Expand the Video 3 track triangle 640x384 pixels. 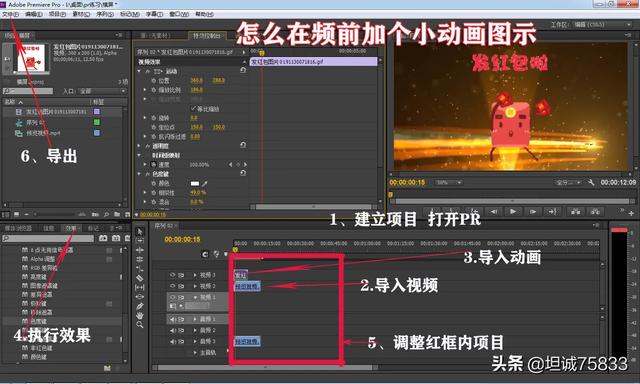tap(195, 275)
